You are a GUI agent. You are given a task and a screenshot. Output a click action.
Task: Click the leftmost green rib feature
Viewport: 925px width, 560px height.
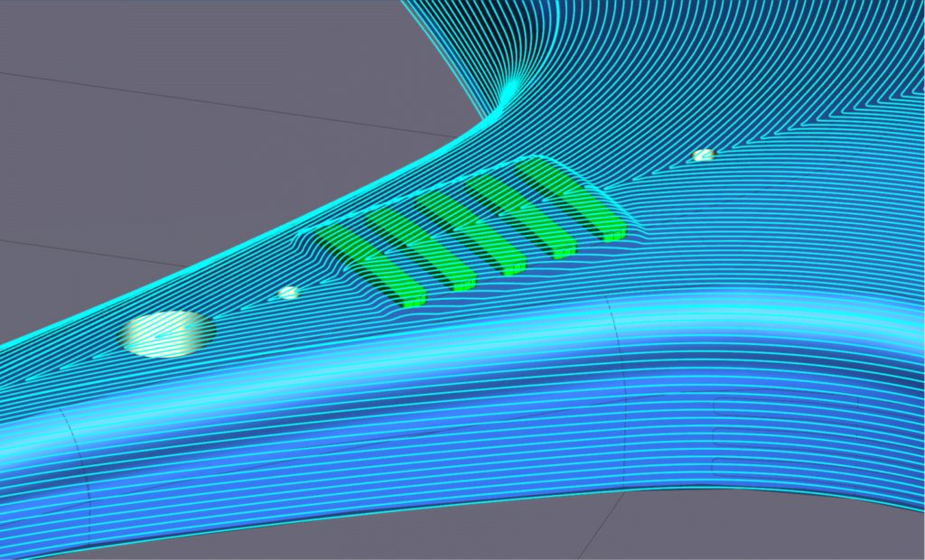point(370,266)
